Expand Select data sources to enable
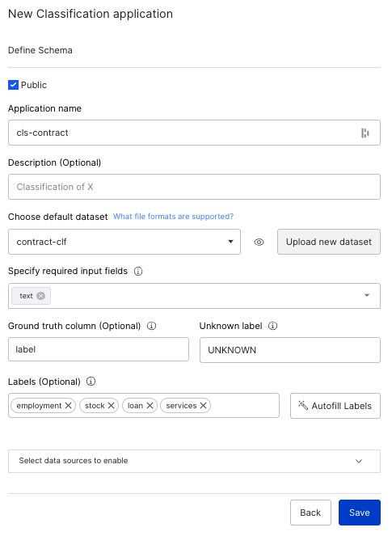Image resolution: width=392 pixels, height=536 pixels. pyautogui.click(x=194, y=461)
